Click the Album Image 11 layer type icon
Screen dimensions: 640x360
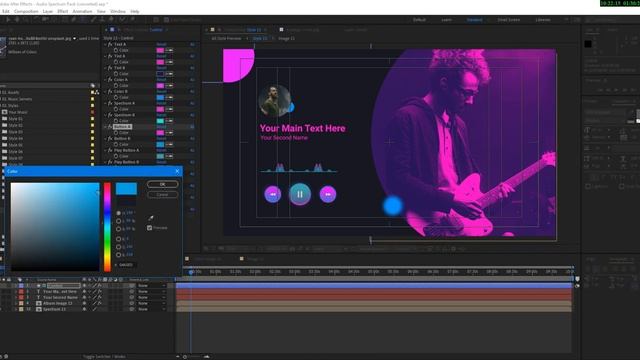click(39, 303)
